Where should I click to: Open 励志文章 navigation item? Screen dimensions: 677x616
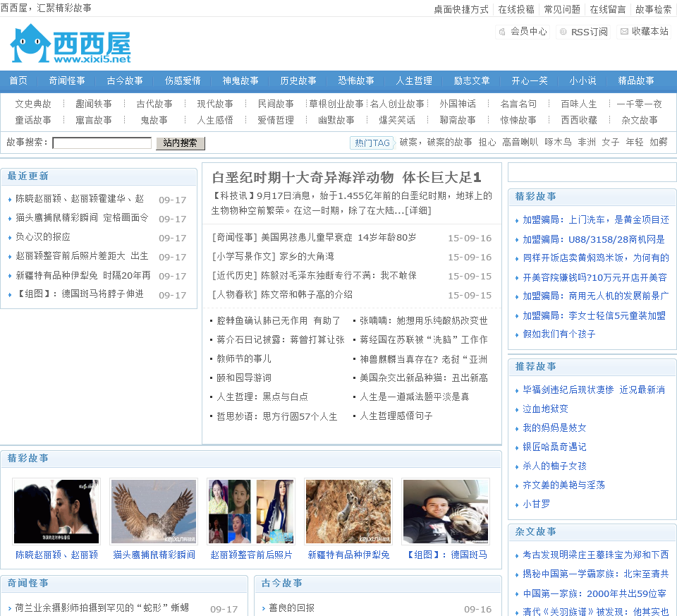tap(472, 80)
